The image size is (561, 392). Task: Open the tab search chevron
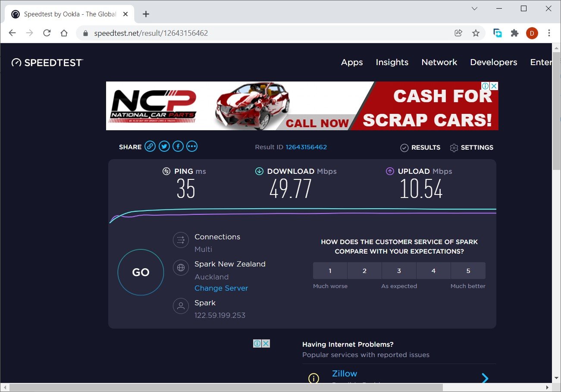coord(474,9)
